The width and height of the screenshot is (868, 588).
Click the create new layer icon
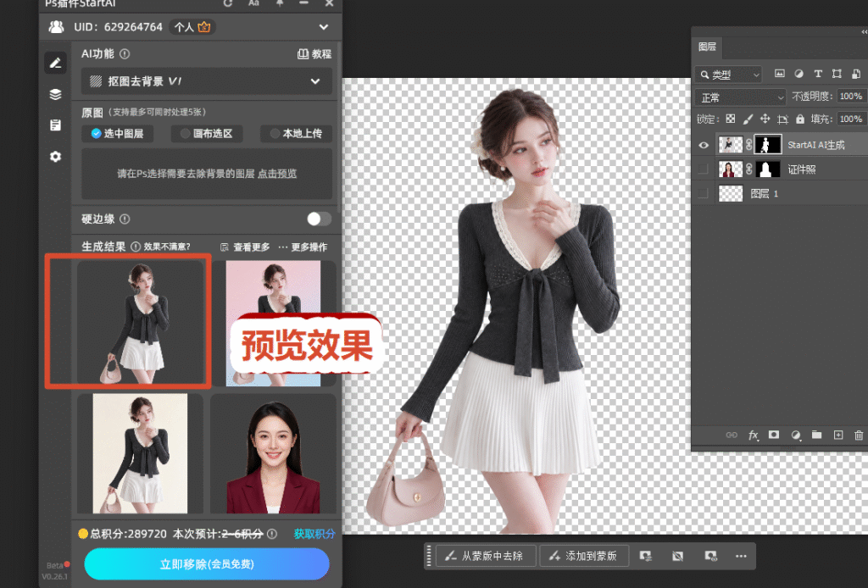click(x=838, y=435)
